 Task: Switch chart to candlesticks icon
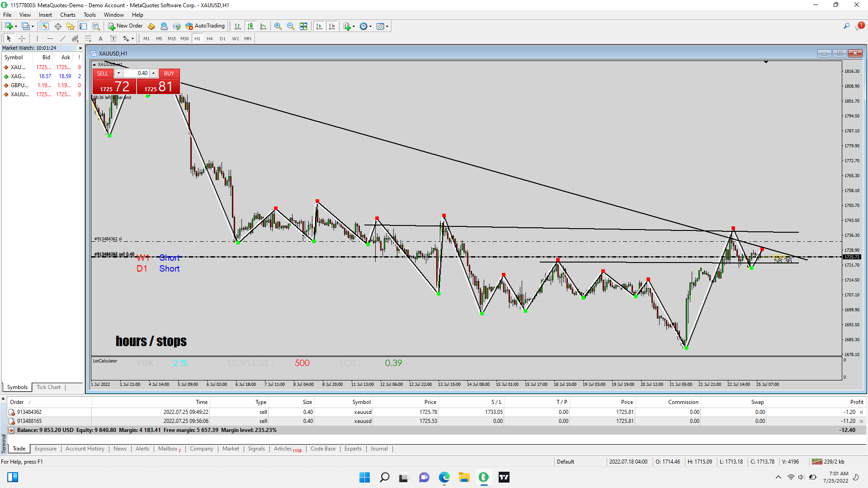tap(250, 26)
